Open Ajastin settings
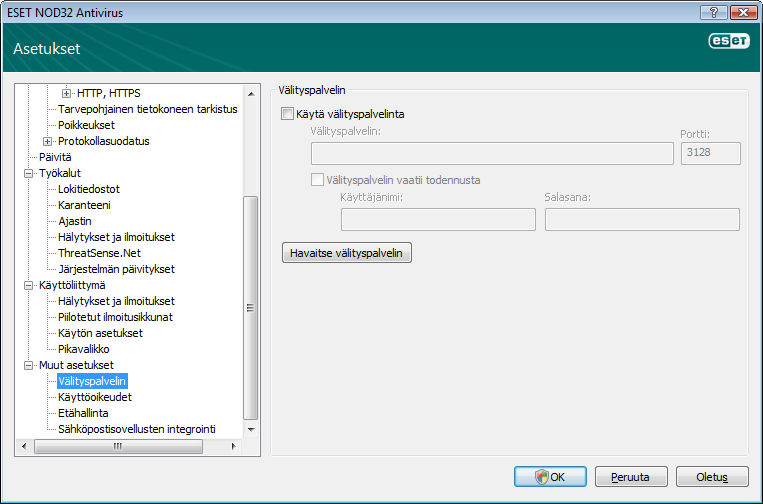 pyautogui.click(x=74, y=221)
